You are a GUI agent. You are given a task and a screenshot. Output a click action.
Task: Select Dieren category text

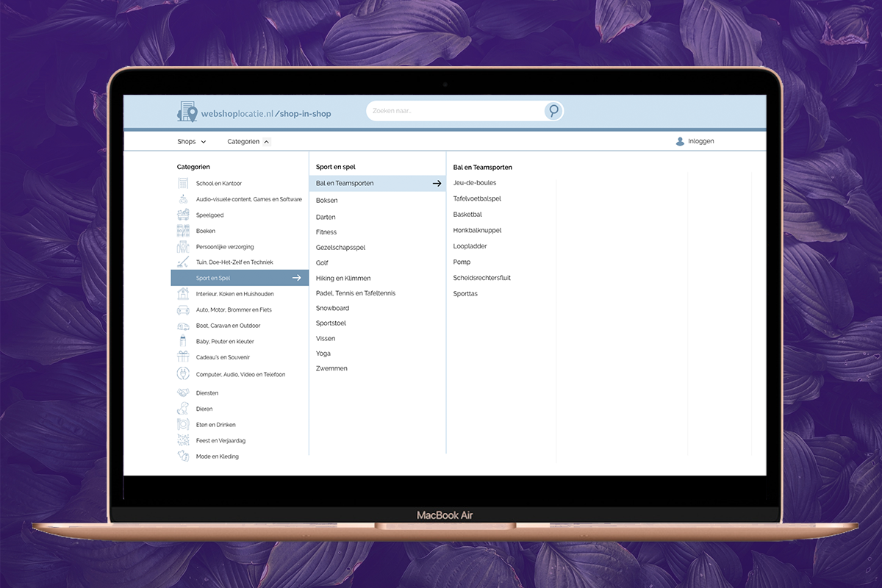(x=204, y=409)
